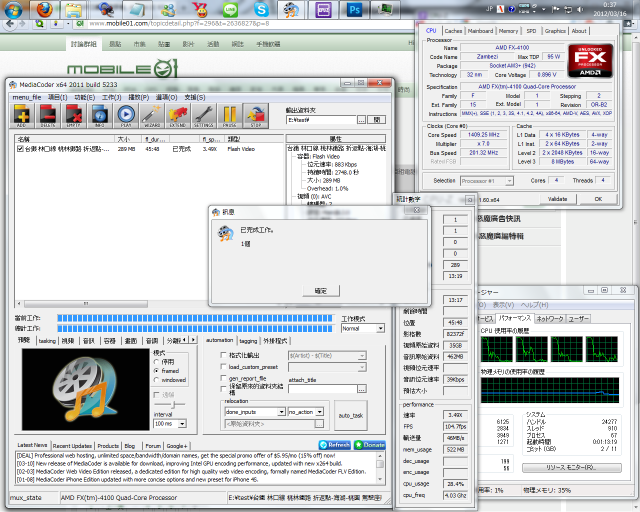Click the preview interval slider handle
The image size is (640, 512).
(174, 404)
